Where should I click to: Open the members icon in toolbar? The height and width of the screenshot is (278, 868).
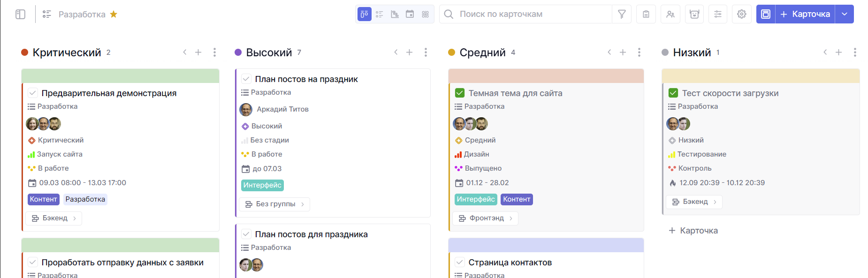click(x=670, y=14)
